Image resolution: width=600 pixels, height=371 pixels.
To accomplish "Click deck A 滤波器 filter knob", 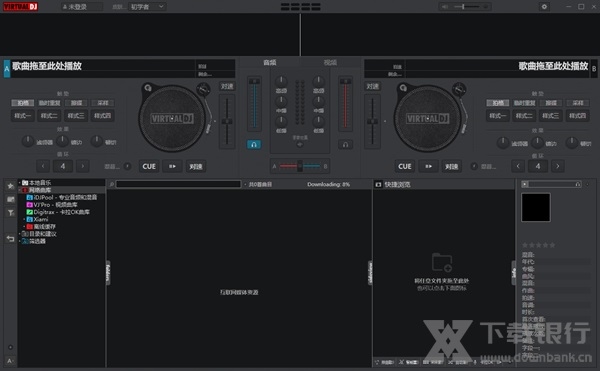I will pyautogui.click(x=28, y=141).
